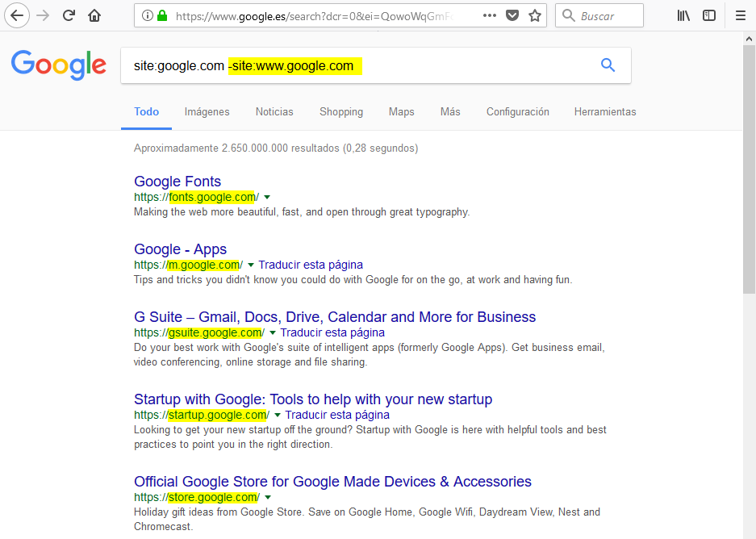This screenshot has width=756, height=539.
Task: Click the page vertical scrollbar thumb
Action: [750, 169]
